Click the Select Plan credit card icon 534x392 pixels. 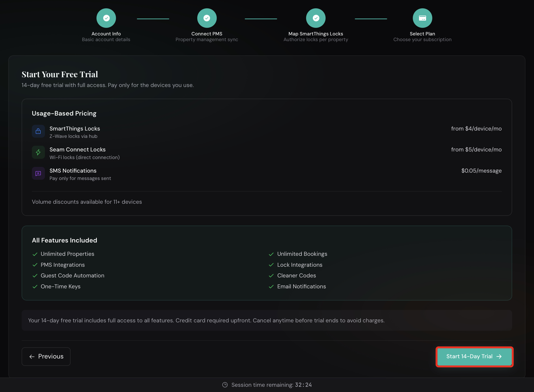[x=422, y=18]
